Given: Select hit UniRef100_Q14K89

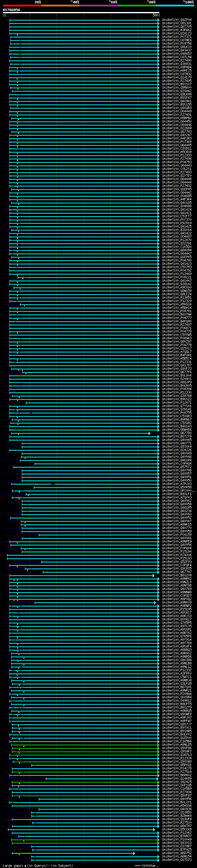Looking at the screenshot, I should (x=177, y=778).
